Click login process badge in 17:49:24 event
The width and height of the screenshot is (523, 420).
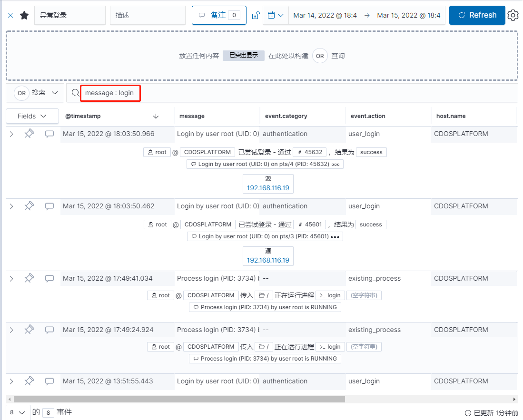pyautogui.click(x=330, y=347)
